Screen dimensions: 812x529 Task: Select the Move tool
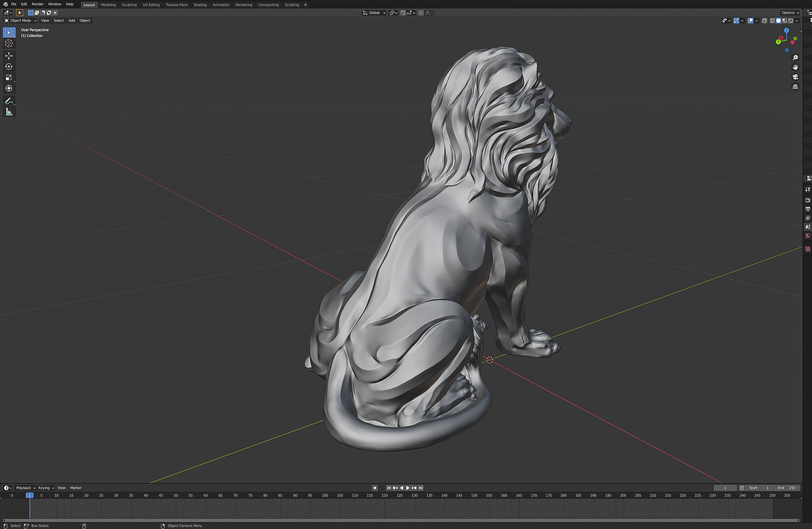click(9, 56)
